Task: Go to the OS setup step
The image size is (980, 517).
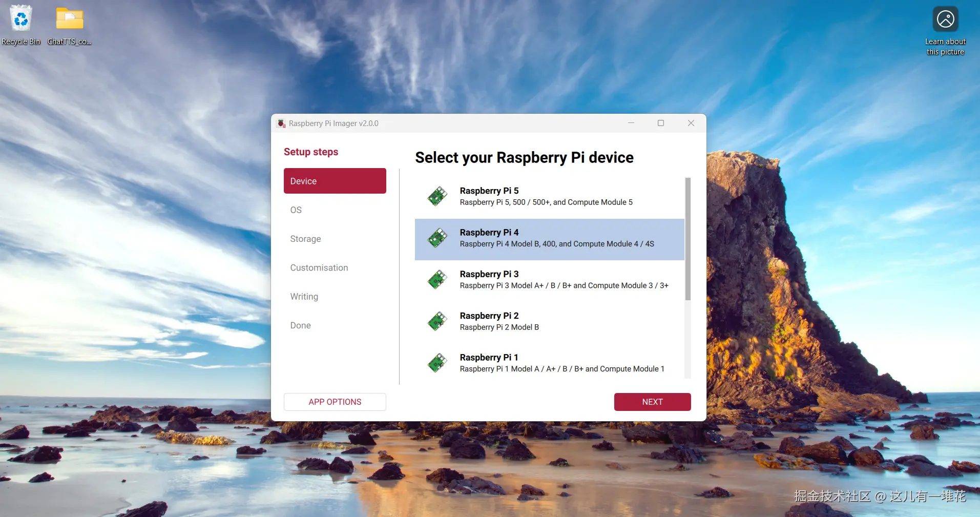Action: coord(335,210)
